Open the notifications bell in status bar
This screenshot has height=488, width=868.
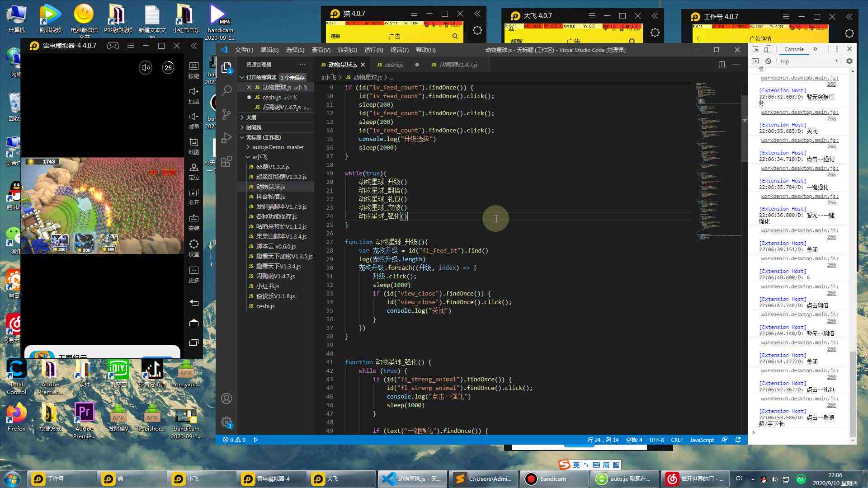coord(738,440)
